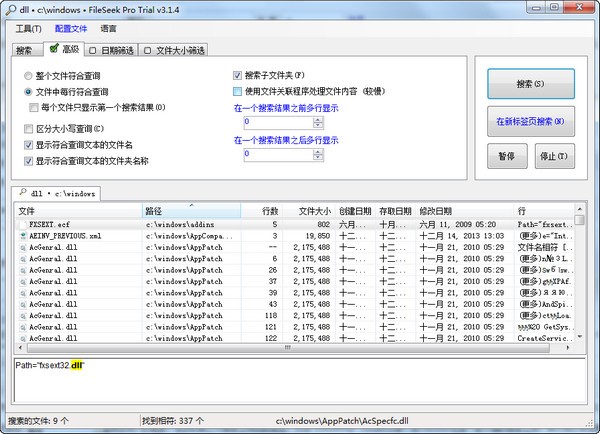Sort results by the 路径 column header

click(190, 211)
